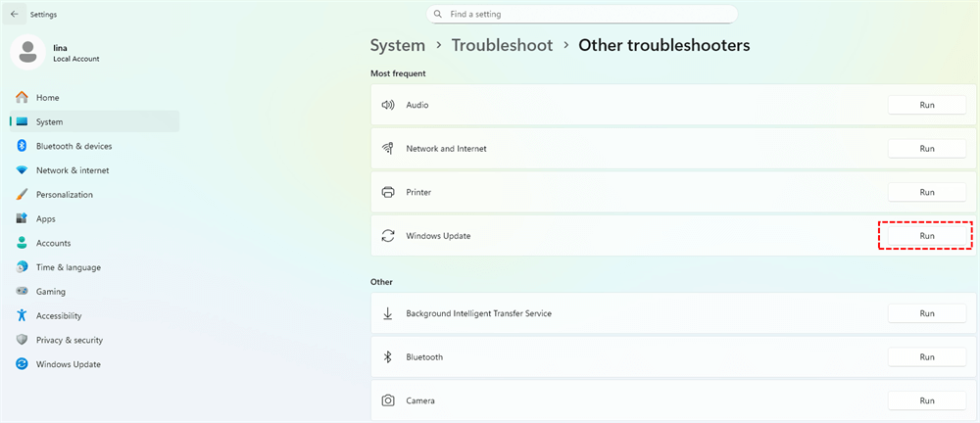Click the back arrow in Settings title bar
980x423 pixels.
[x=14, y=15]
